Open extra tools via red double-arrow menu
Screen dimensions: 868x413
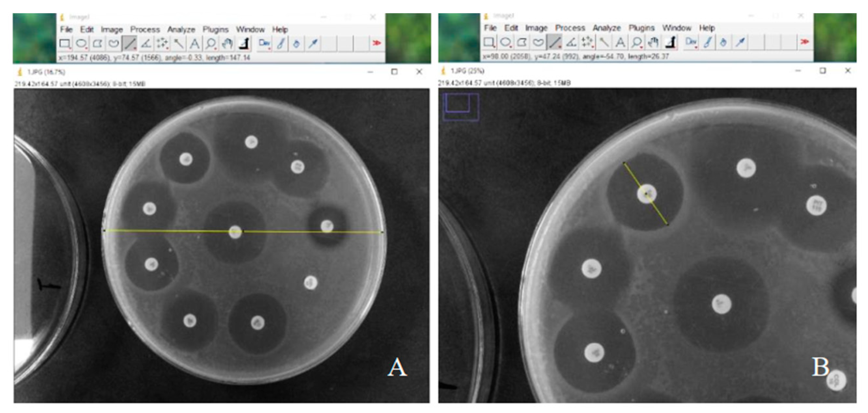pos(377,43)
